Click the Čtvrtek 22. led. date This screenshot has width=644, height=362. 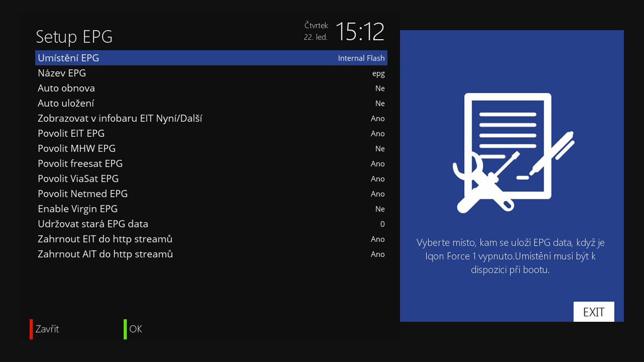[316, 31]
